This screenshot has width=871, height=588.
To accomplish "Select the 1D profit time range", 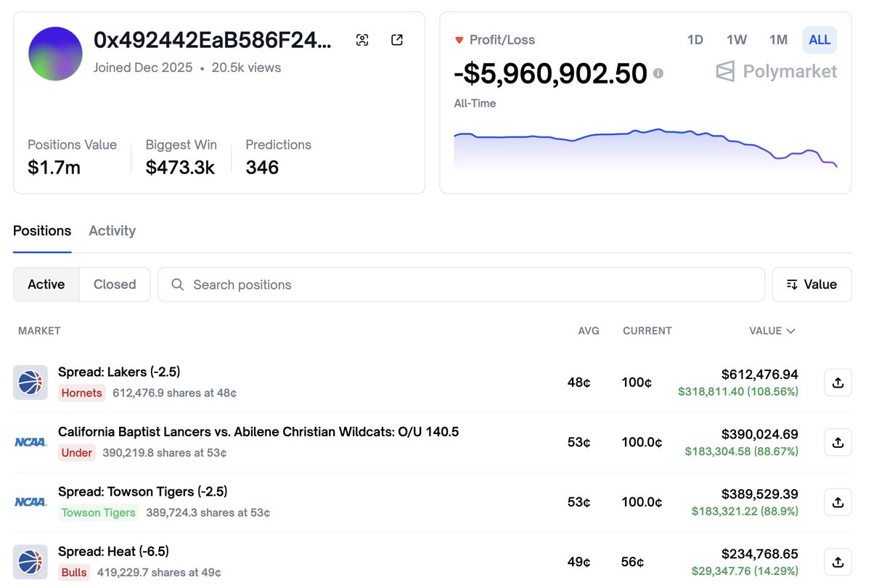I will (x=695, y=40).
